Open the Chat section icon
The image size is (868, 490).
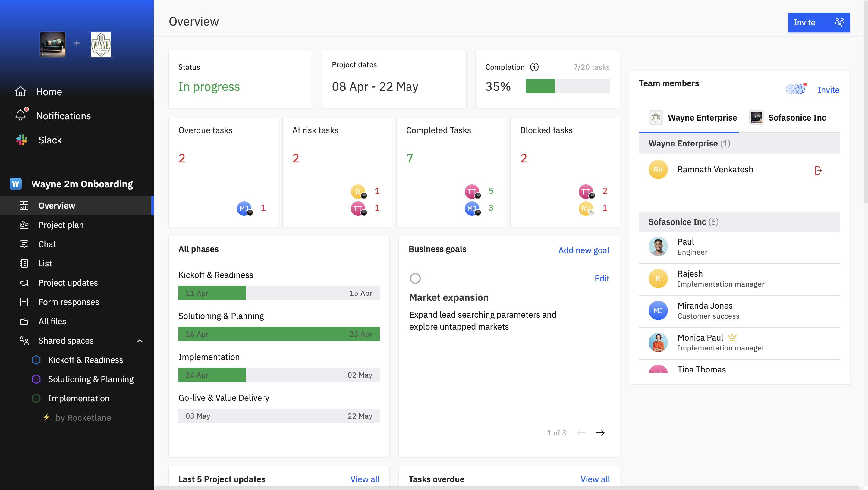24,244
